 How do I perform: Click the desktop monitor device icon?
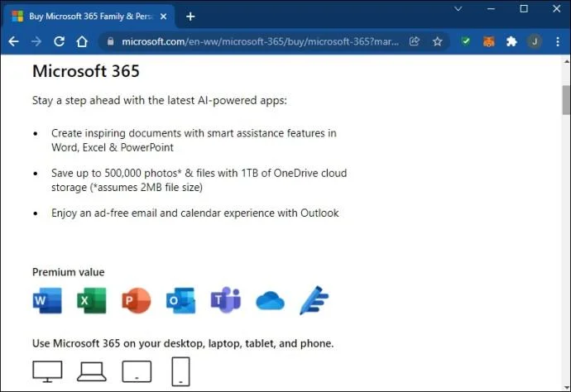click(x=47, y=371)
